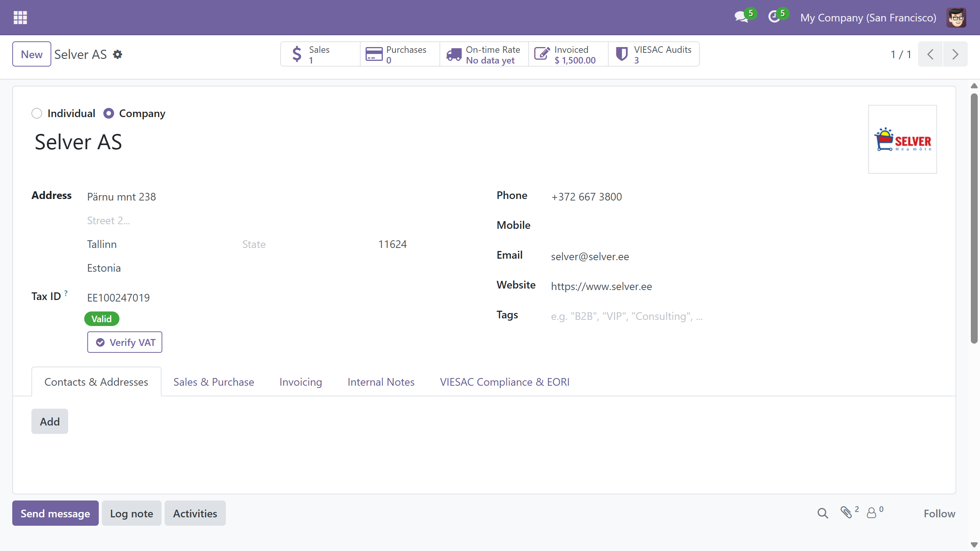Click the New button
Viewport: 980px width, 551px height.
click(32, 54)
